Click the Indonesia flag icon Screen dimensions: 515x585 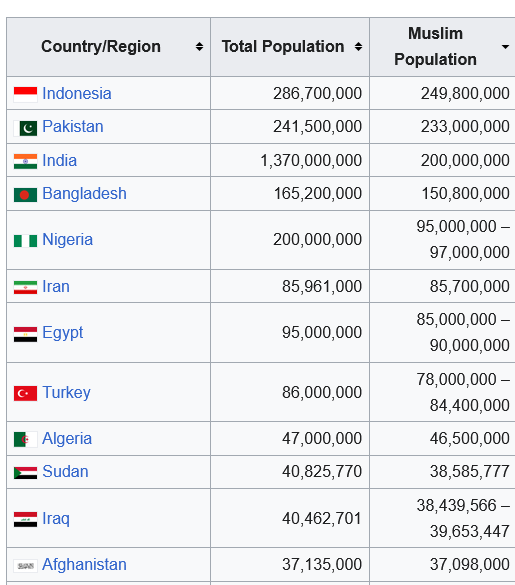click(25, 94)
